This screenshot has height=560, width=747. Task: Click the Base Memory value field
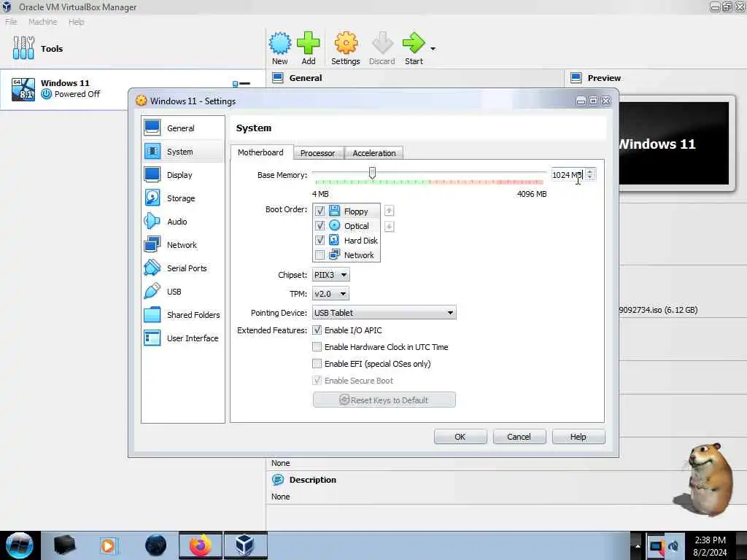[568, 175]
